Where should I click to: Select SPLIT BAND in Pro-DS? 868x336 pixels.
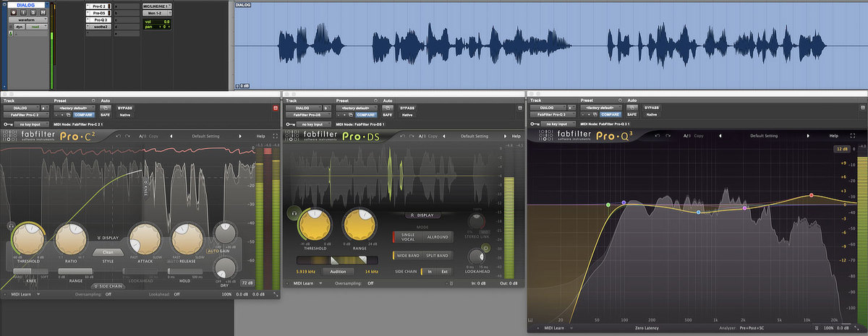[x=437, y=256]
